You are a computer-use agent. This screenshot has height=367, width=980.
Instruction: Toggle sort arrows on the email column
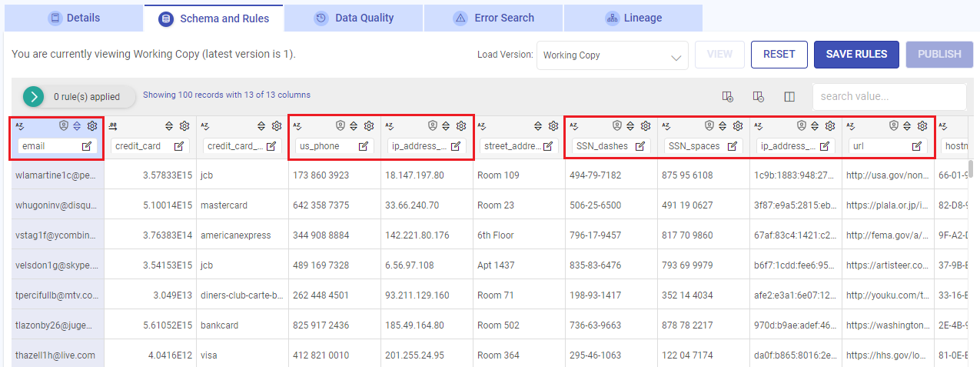[77, 126]
